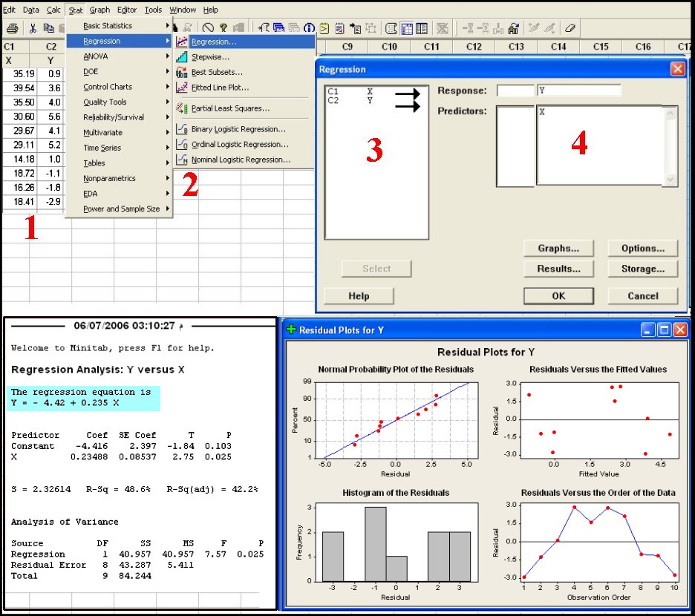This screenshot has width=695, height=616.
Task: Open the Calc menu
Action: 53,10
